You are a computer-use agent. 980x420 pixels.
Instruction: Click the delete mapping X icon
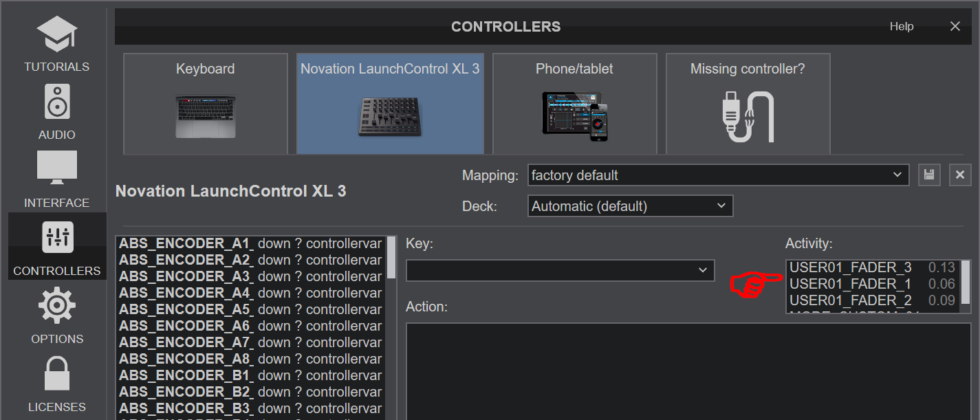pos(960,175)
